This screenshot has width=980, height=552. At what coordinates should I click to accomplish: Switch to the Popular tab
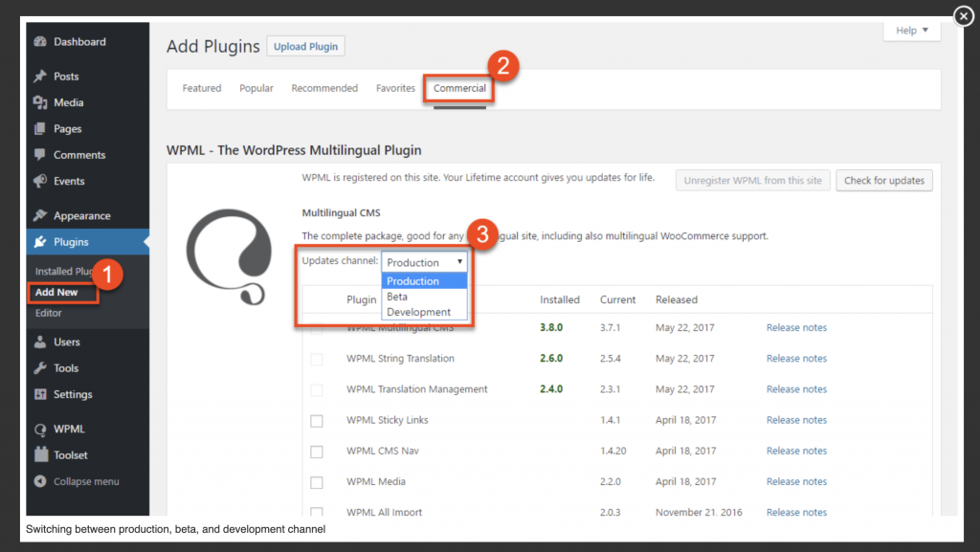[x=256, y=88]
